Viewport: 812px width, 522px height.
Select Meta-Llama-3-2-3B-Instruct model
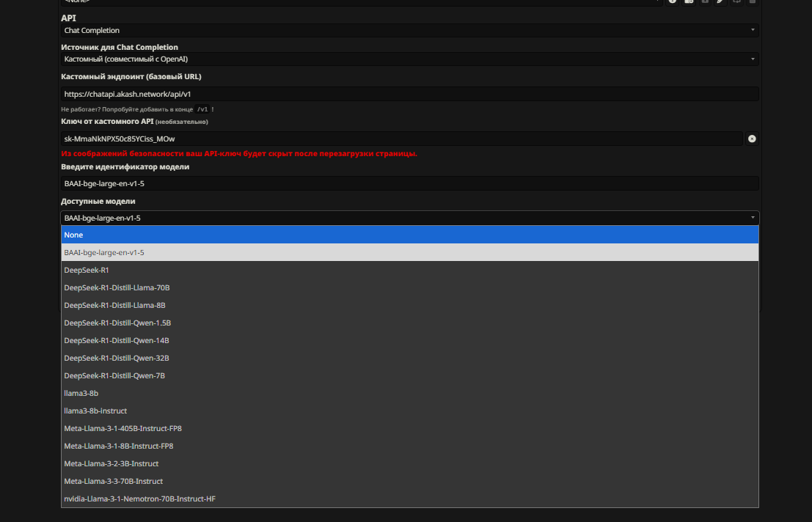[x=409, y=463]
